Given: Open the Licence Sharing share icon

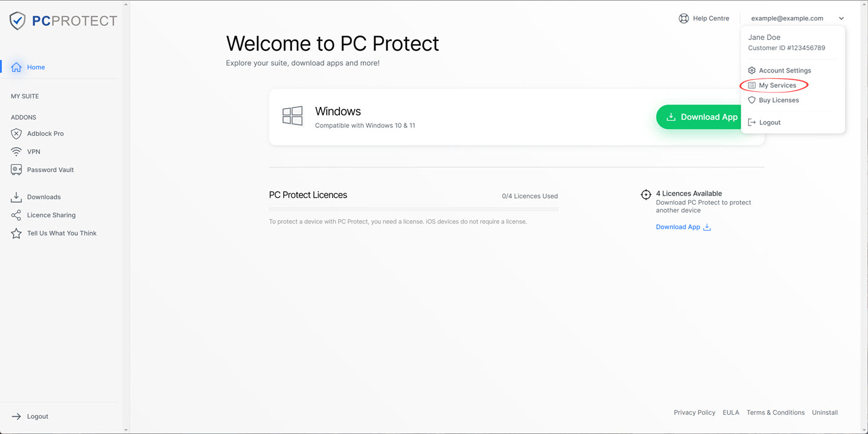Looking at the screenshot, I should click(x=16, y=215).
